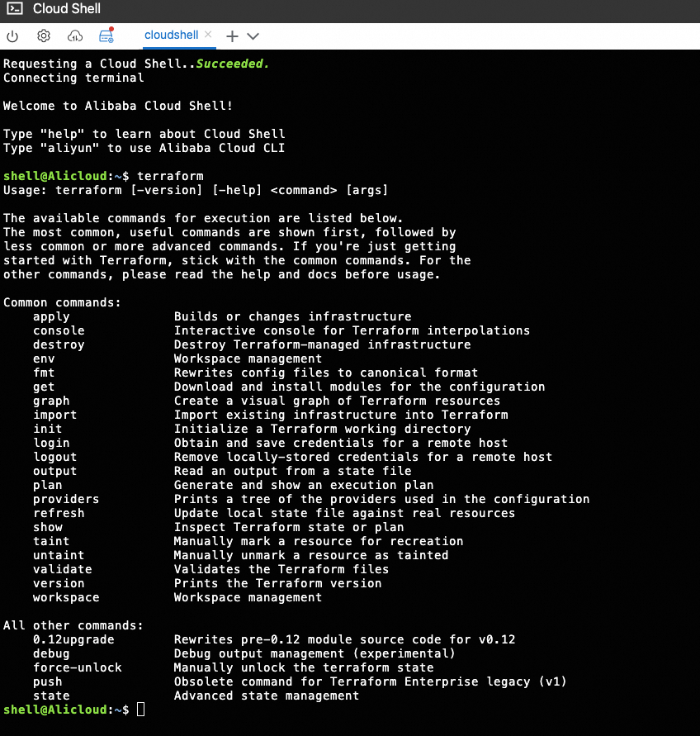Add a new terminal tab with plus
The width and height of the screenshot is (700, 736).
pyautogui.click(x=232, y=36)
